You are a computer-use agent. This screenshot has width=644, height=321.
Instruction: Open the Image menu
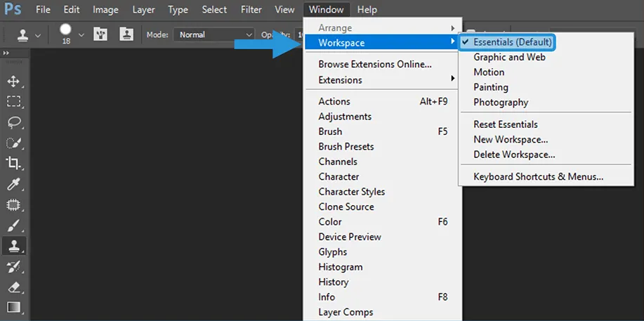105,9
